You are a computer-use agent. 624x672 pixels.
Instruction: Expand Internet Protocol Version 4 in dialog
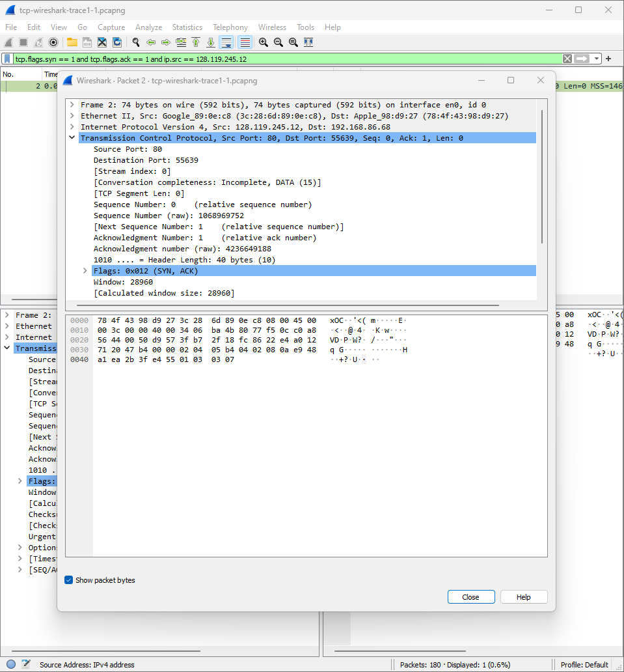coord(72,127)
